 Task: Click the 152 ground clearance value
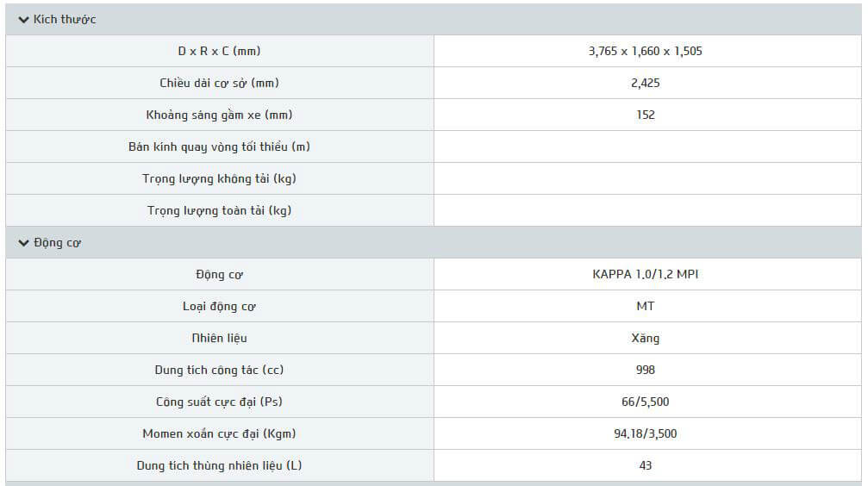pos(645,115)
